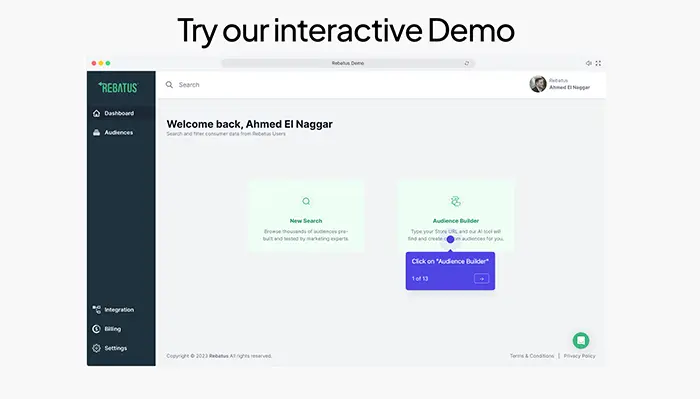Click the Billing dollar icon
This screenshot has width=700, height=399.
point(96,329)
